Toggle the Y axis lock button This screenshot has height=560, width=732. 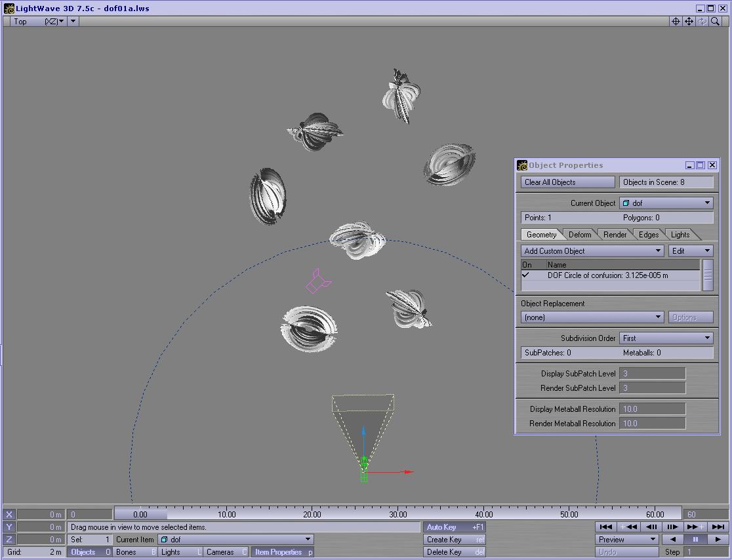[x=9, y=527]
